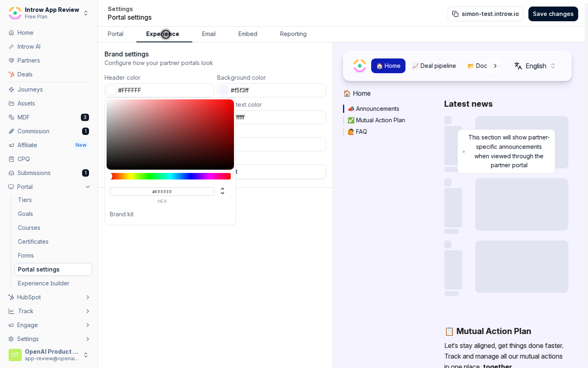Click the CPQ icon in sidebar
This screenshot has height=368, width=588.
[x=11, y=159]
